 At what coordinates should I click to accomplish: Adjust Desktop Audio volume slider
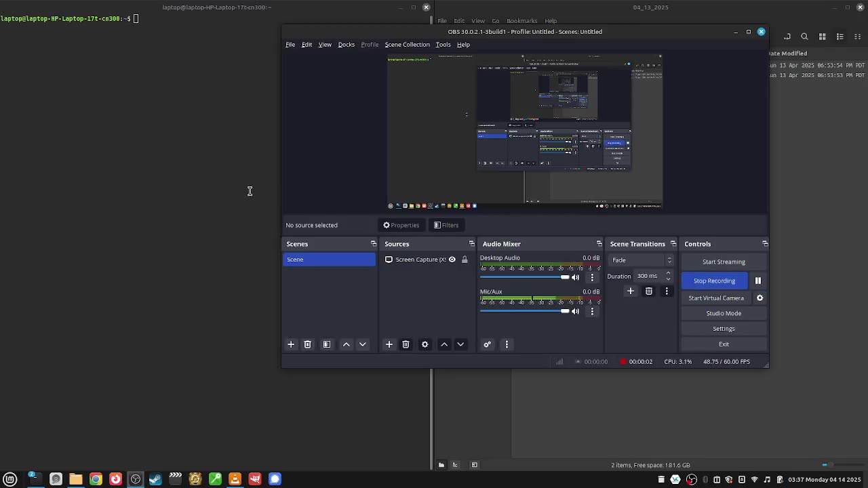tap(525, 277)
